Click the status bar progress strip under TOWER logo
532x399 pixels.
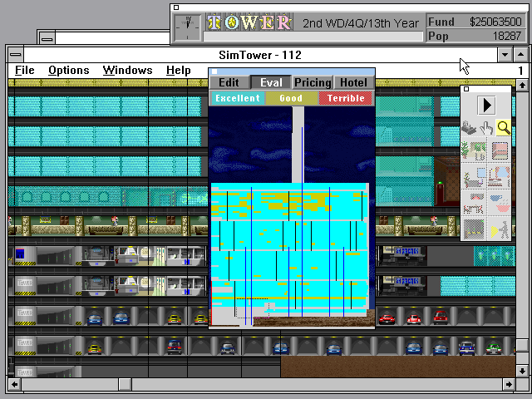(x=313, y=37)
